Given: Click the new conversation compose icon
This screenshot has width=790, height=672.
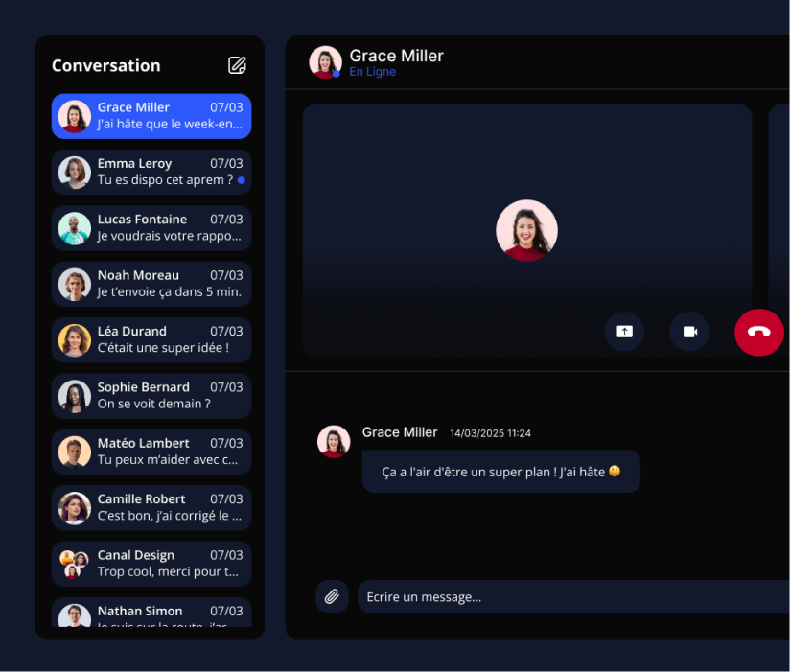Looking at the screenshot, I should tap(237, 65).
